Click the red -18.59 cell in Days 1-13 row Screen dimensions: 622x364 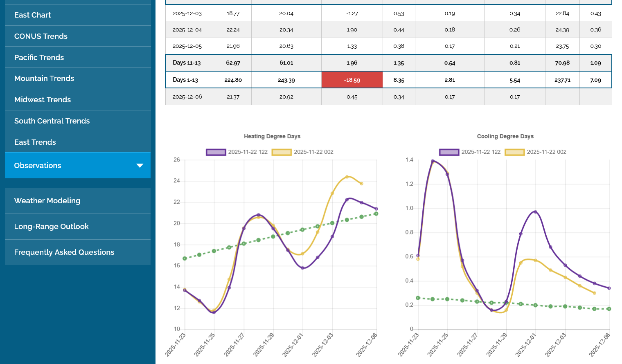pyautogui.click(x=352, y=80)
